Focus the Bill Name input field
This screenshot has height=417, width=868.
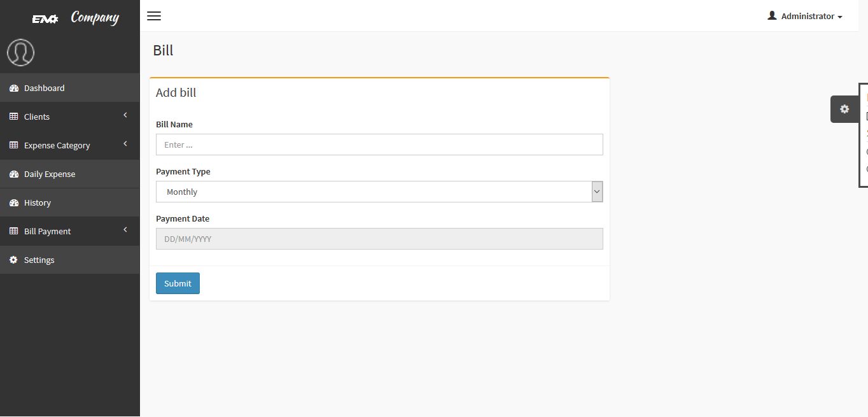pyautogui.click(x=379, y=145)
